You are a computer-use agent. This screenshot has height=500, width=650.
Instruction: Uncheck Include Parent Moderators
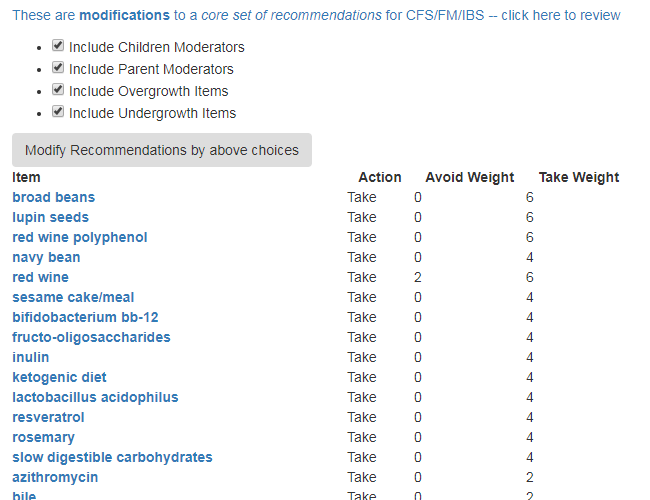point(58,69)
